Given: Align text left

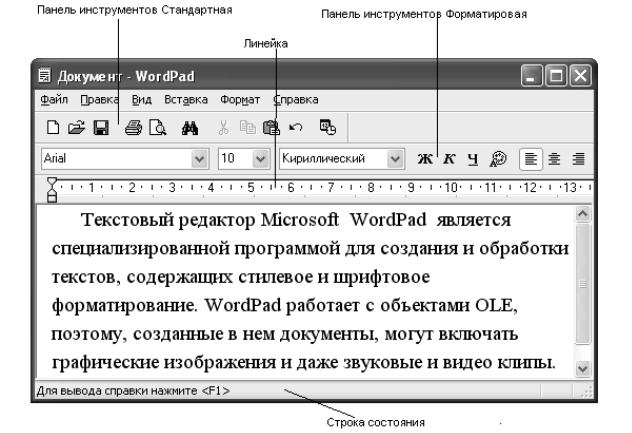Looking at the screenshot, I should [x=530, y=159].
